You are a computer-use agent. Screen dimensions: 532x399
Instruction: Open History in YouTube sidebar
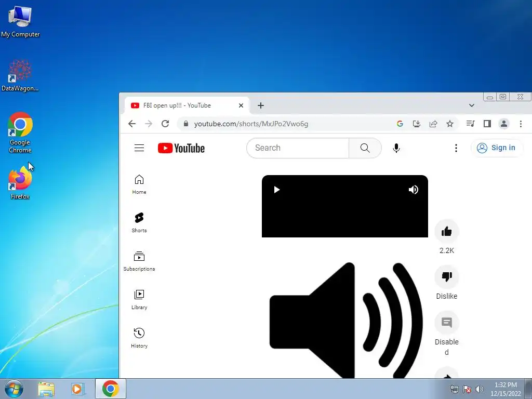139,338
